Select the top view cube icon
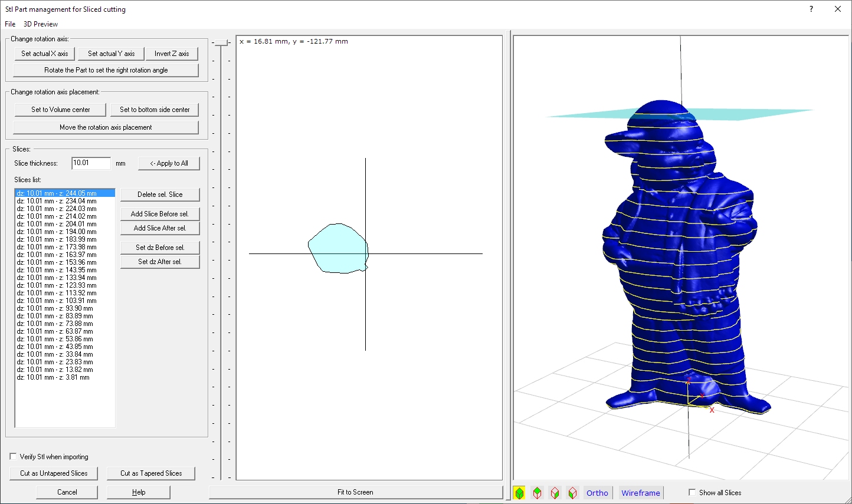This screenshot has width=852, height=504. [x=537, y=493]
